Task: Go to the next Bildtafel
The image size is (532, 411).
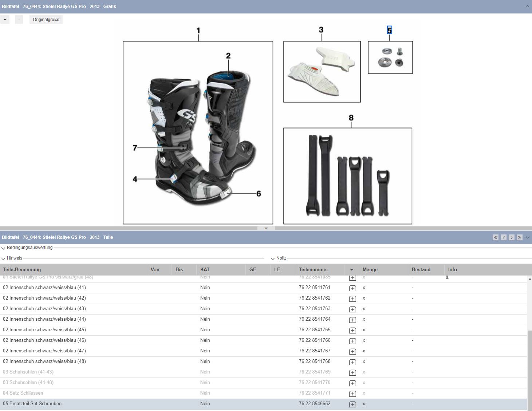Action: pyautogui.click(x=512, y=237)
